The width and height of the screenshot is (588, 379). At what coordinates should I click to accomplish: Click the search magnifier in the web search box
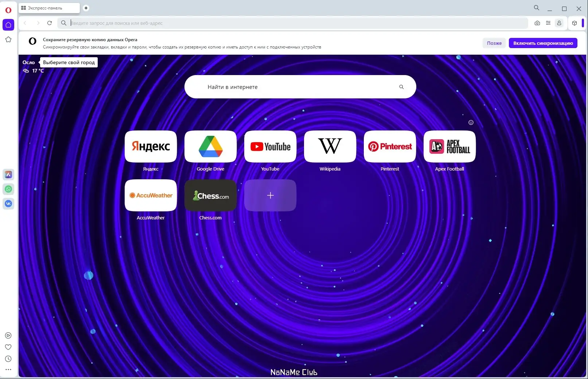(x=401, y=87)
